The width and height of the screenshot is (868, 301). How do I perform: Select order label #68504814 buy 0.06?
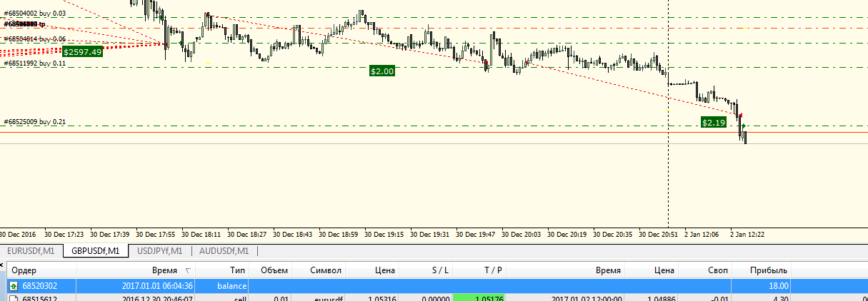tap(35, 39)
